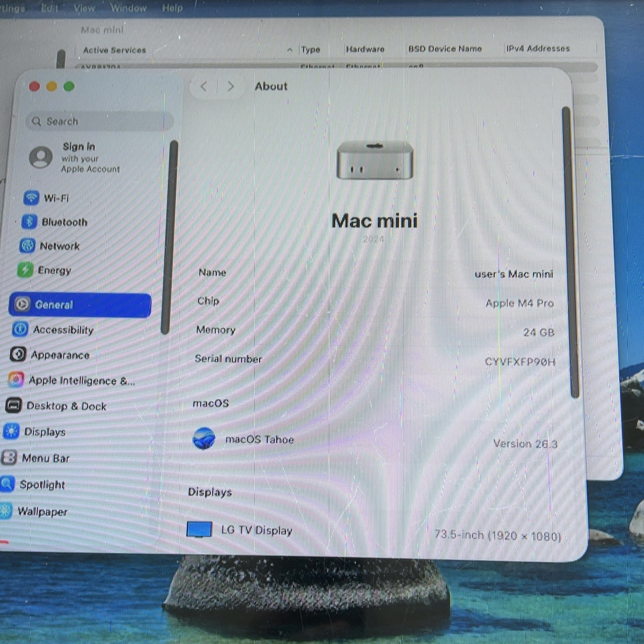Sort by IPv4 Addresses column
Screen dimensions: 644x644
pyautogui.click(x=538, y=48)
